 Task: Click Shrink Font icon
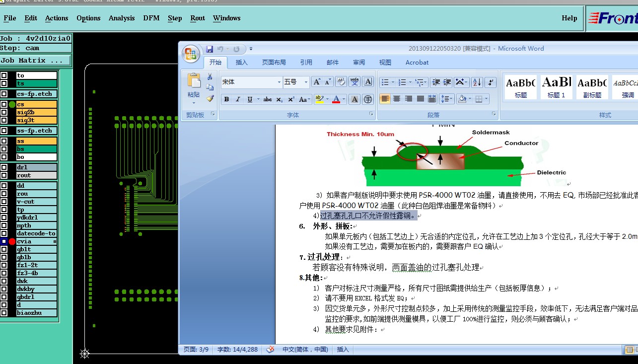point(329,82)
